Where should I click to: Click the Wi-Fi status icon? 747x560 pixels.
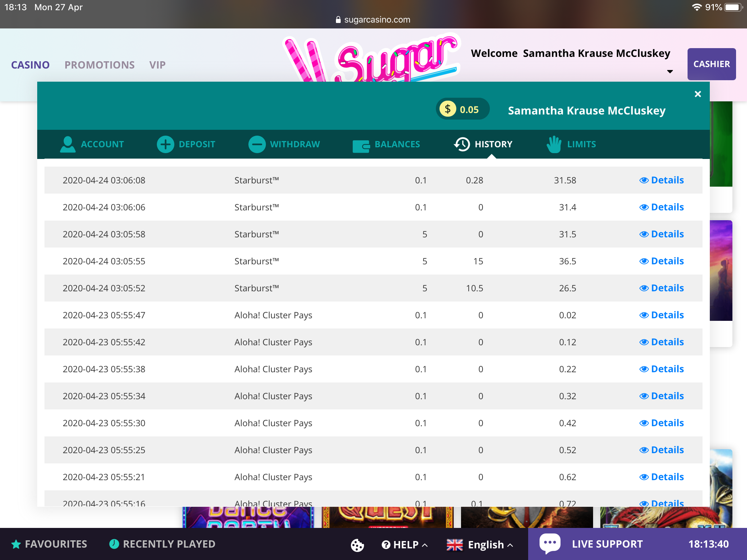[x=697, y=7]
